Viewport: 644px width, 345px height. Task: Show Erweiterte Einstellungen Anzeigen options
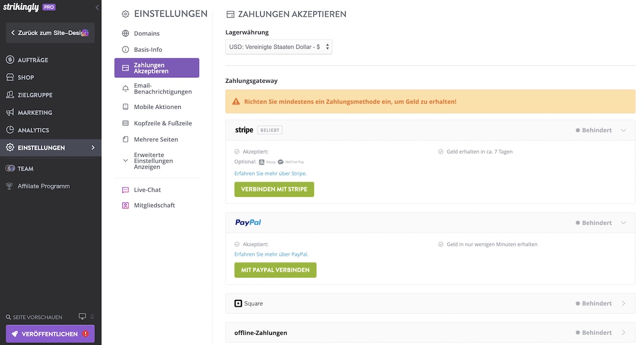click(x=153, y=161)
